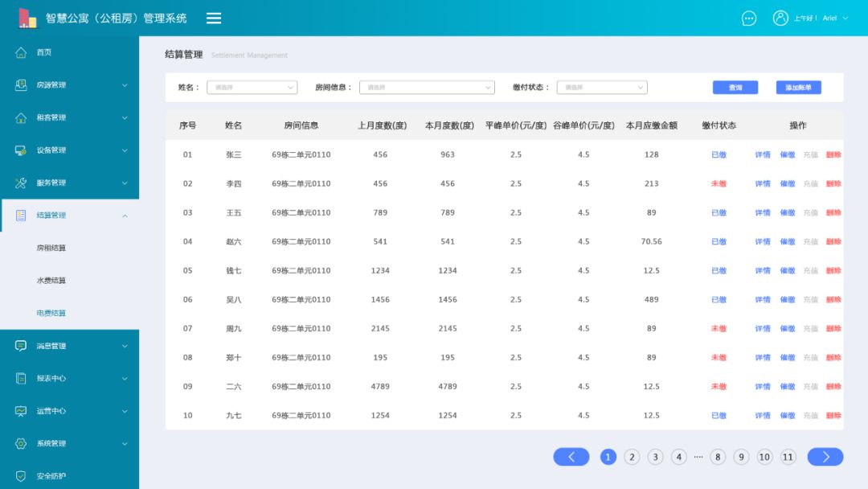868x489 pixels.
Task: Open the 缴付状态 status dropdown
Action: tap(604, 86)
